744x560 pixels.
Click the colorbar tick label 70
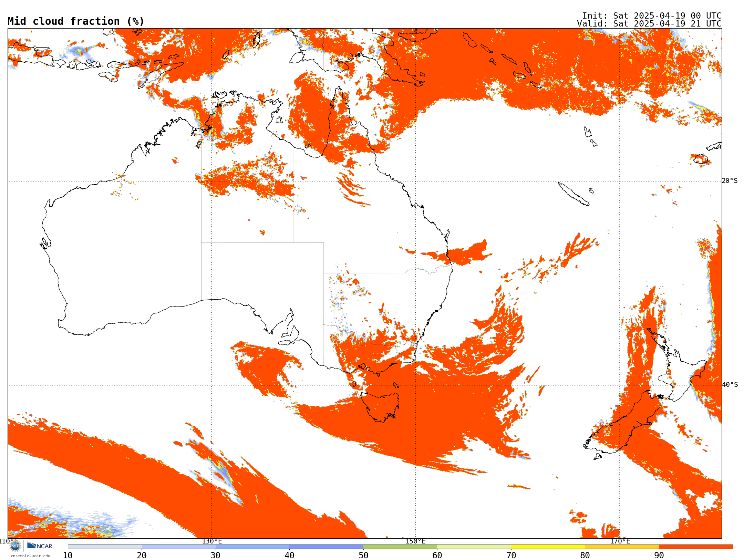[x=511, y=556]
